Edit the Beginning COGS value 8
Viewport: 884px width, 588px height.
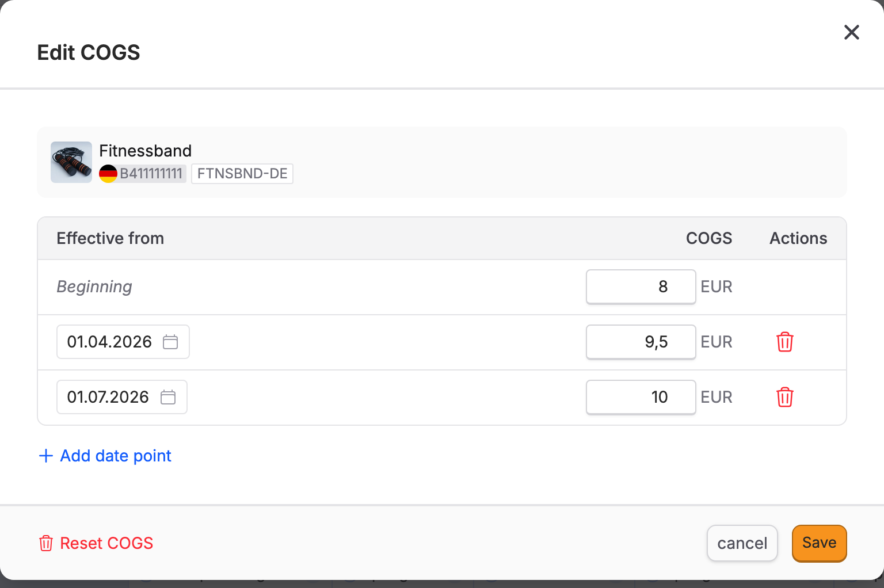point(641,287)
